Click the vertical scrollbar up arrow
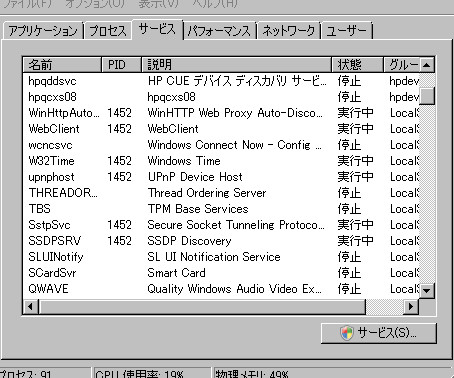Image resolution: width=454 pixels, height=378 pixels. pos(427,65)
